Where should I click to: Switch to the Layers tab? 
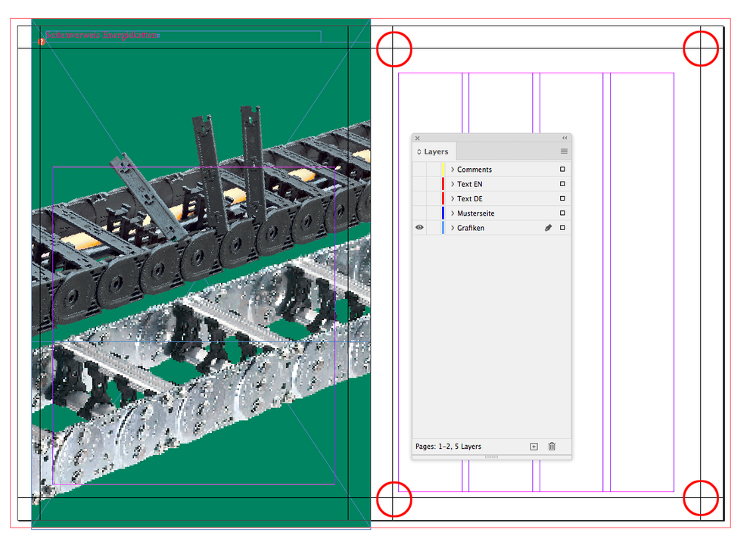click(x=435, y=151)
